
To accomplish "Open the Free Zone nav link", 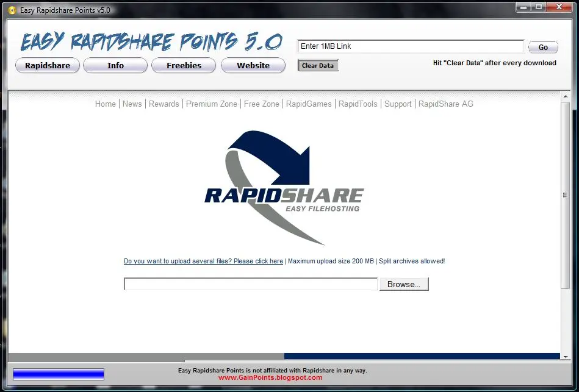I will pos(262,104).
